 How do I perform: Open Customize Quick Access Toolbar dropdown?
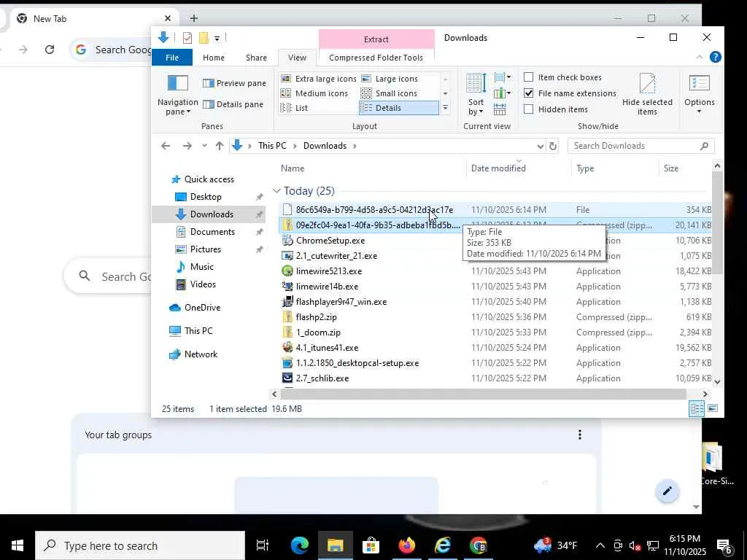click(217, 38)
